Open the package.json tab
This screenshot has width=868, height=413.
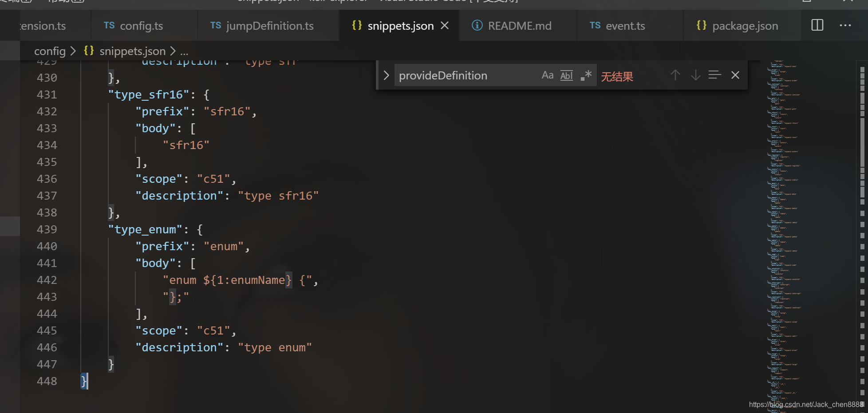click(742, 26)
